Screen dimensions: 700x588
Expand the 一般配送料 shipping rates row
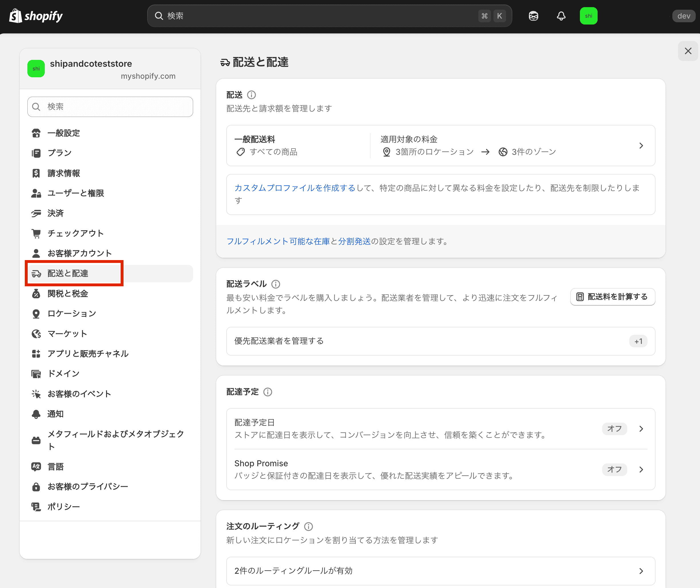641,146
